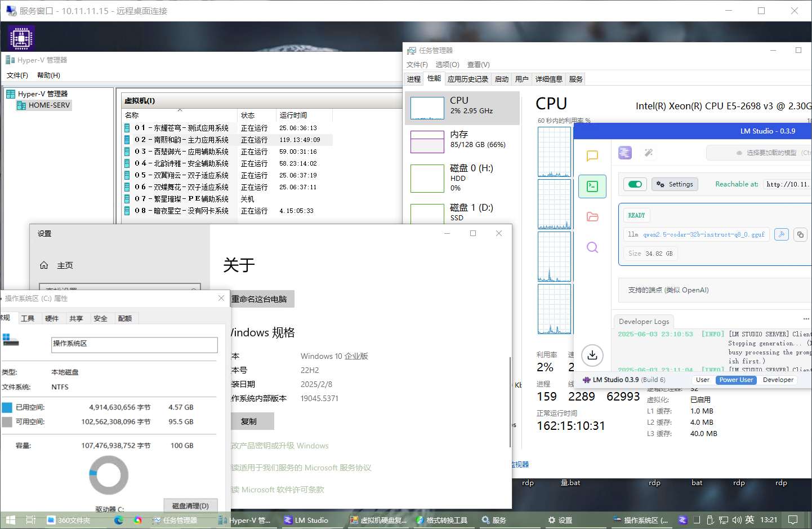This screenshot has width=812, height=529.
Task: Open notification center icon on taskbar
Action: (x=793, y=520)
